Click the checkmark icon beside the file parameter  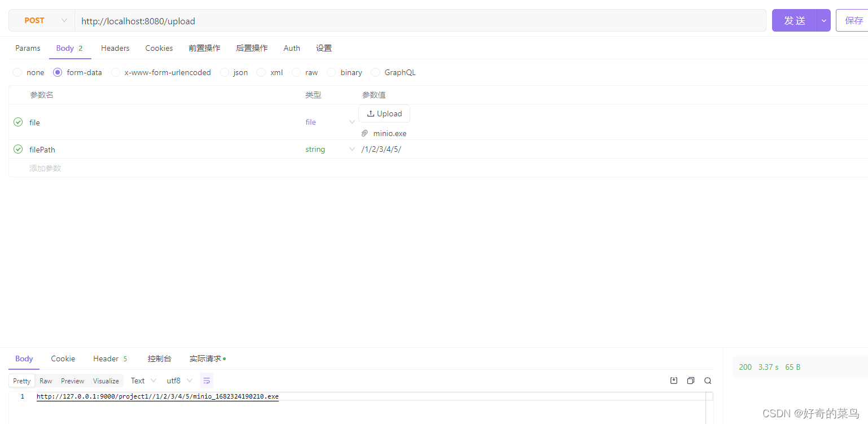17,122
